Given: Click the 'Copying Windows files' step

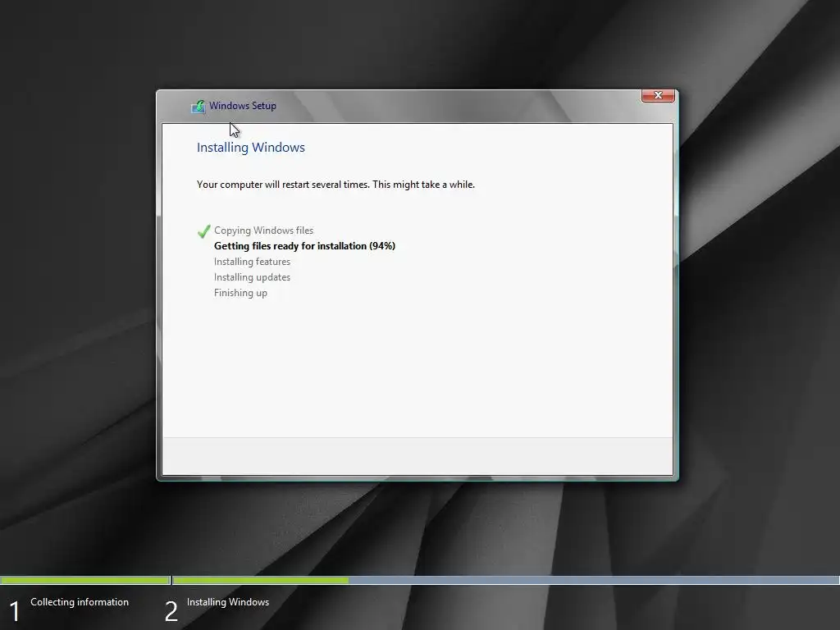Looking at the screenshot, I should (x=263, y=231).
